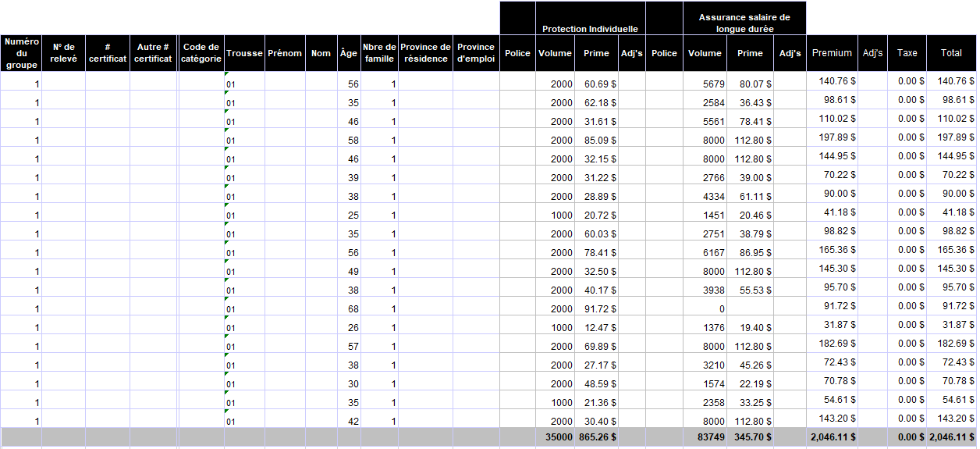Select the Prime cell '91.72 $'

598,306
